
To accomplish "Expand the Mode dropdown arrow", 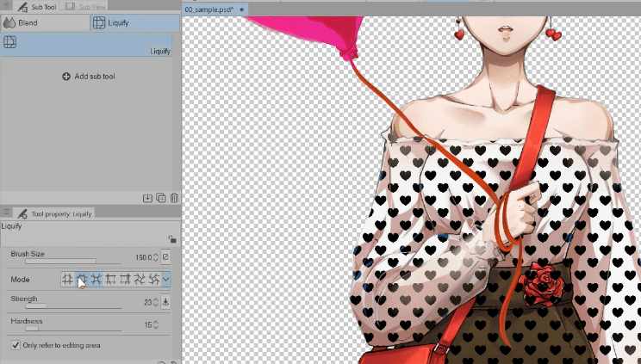I will click(166, 279).
